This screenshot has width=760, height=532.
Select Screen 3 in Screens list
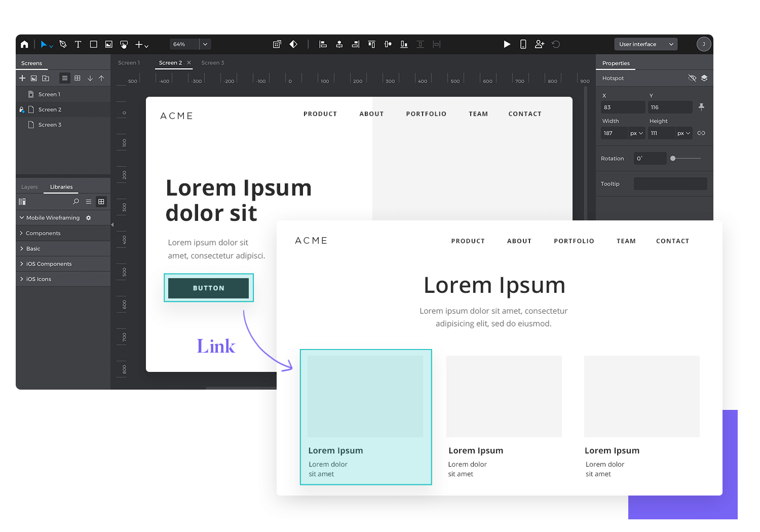(63, 125)
